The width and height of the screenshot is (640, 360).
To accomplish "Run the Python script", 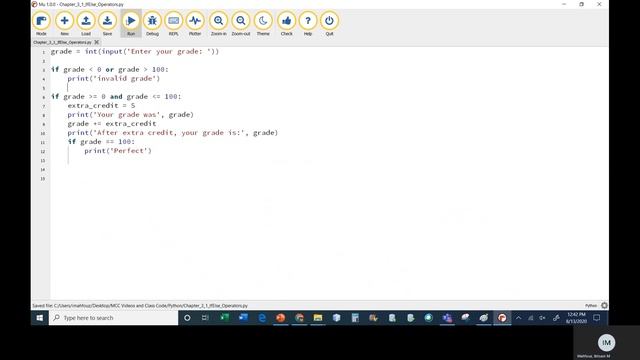I will pos(131,24).
